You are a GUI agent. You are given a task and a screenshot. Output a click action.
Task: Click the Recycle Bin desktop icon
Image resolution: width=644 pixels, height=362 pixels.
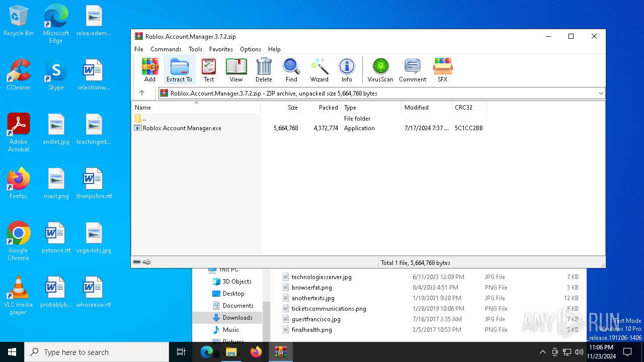(x=19, y=21)
